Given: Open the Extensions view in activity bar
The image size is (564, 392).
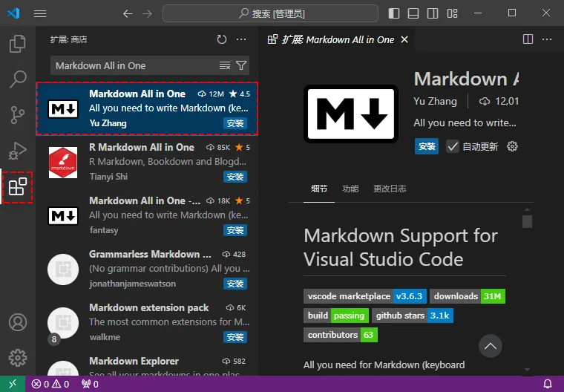Looking at the screenshot, I should point(17,187).
